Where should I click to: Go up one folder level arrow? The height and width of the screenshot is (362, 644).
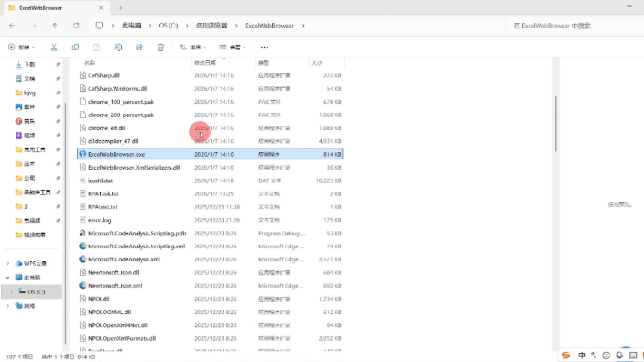55,26
